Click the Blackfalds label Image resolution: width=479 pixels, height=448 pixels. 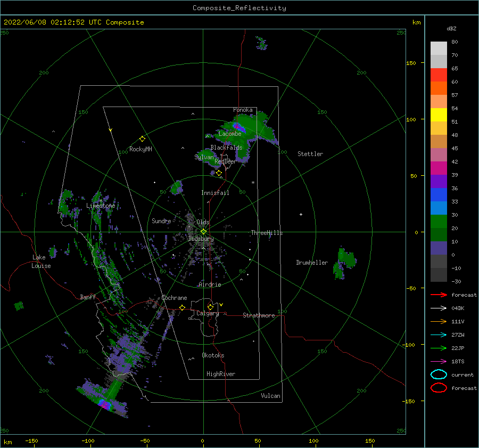tap(226, 148)
